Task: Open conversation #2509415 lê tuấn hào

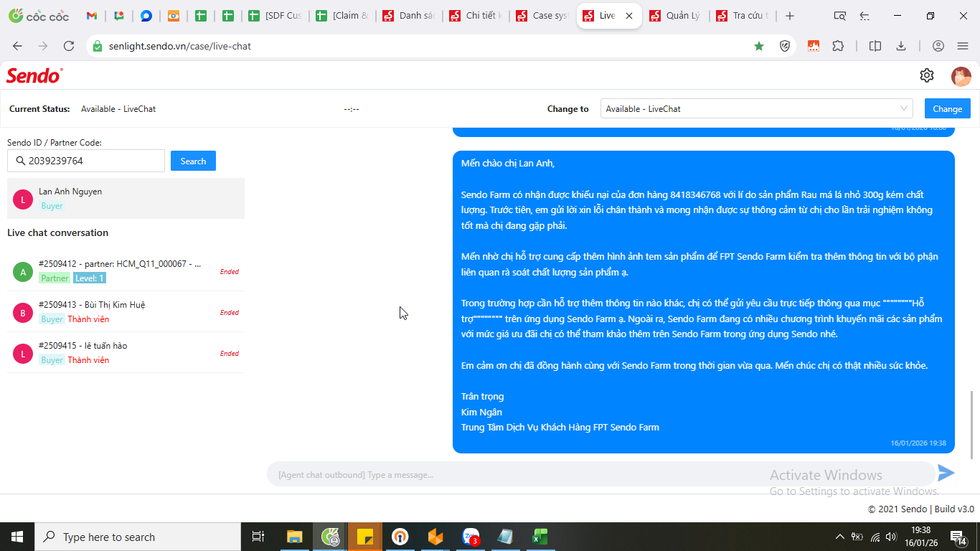Action: click(126, 352)
